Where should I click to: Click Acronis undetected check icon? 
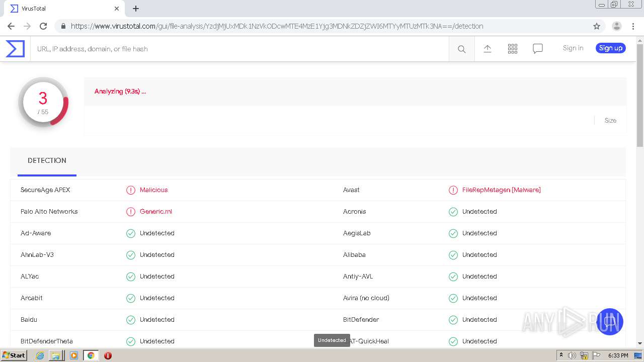click(x=453, y=212)
